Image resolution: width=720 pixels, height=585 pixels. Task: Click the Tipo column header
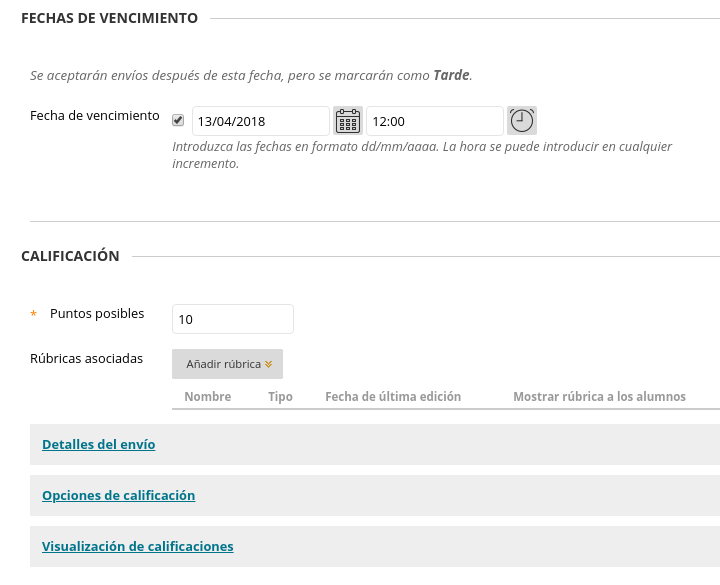(x=280, y=397)
